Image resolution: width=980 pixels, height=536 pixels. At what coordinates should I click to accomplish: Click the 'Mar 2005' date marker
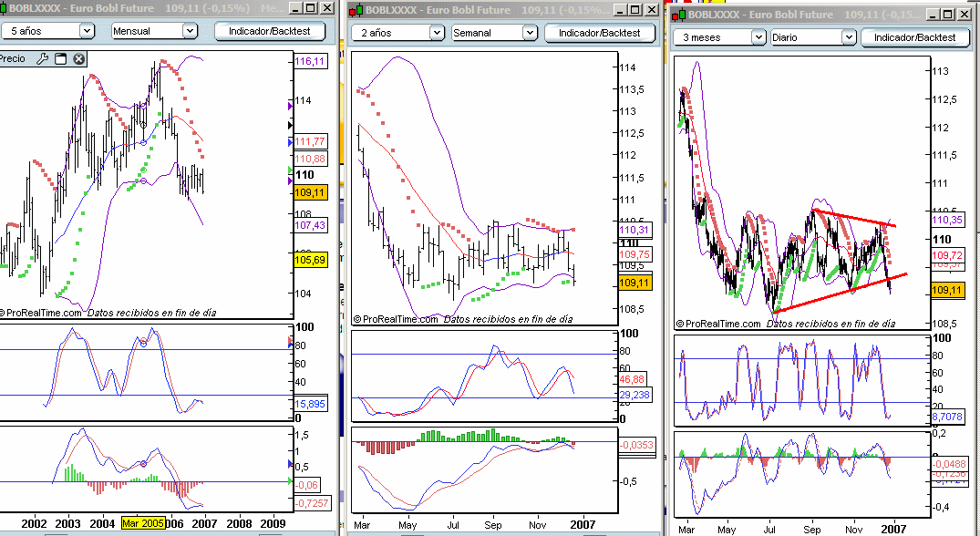coord(143,524)
